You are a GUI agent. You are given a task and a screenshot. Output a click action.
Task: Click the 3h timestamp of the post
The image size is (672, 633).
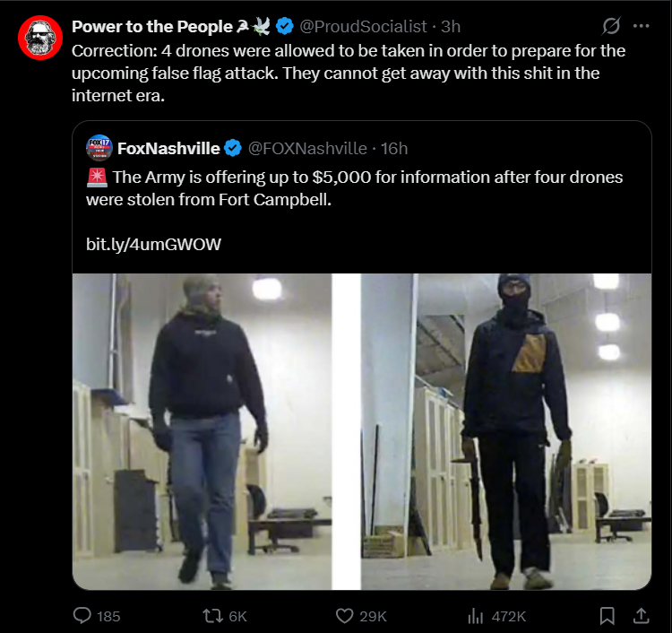451,27
